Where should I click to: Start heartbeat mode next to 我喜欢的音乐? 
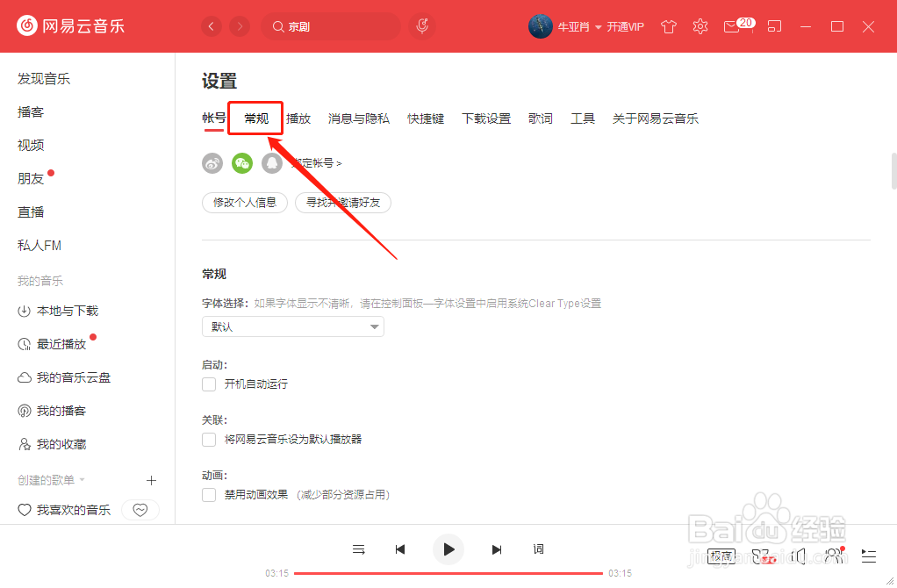click(140, 510)
